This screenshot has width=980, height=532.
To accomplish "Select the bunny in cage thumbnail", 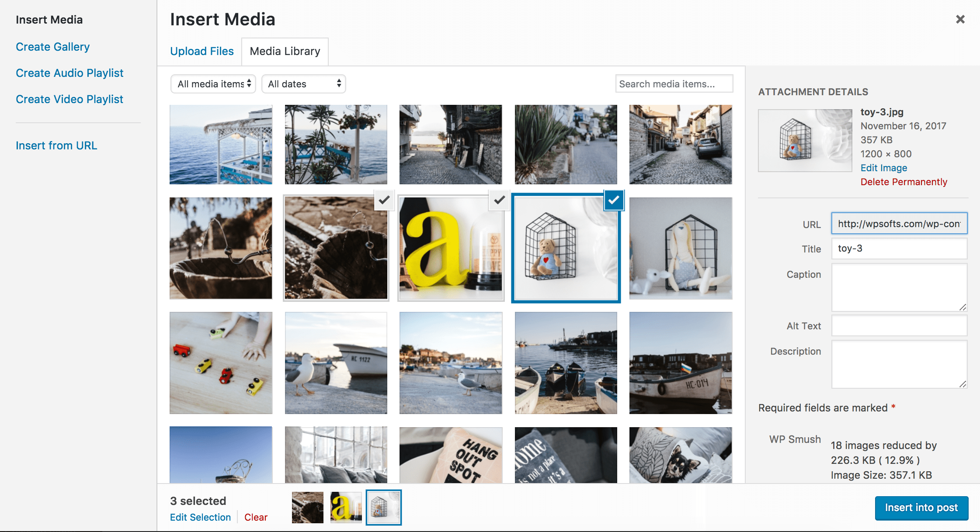I will (x=680, y=248).
